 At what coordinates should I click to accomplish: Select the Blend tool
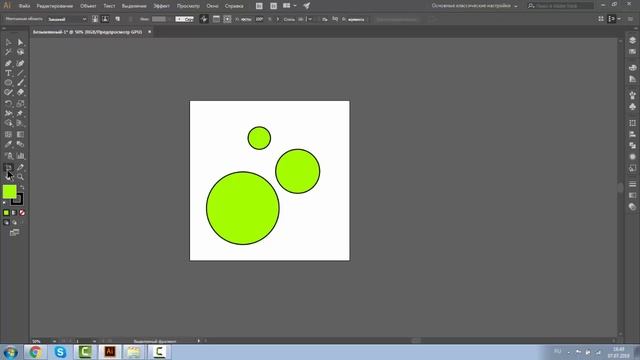point(20,144)
